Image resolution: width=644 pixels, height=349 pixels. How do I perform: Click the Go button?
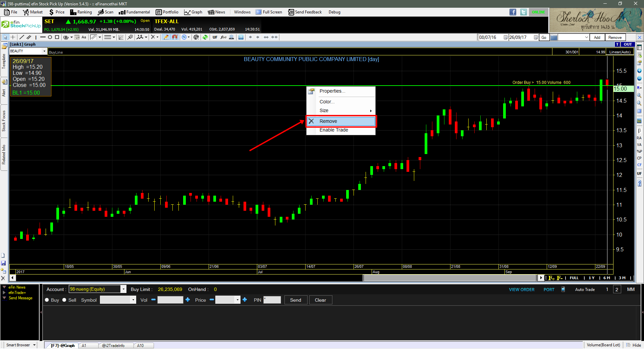coord(544,37)
